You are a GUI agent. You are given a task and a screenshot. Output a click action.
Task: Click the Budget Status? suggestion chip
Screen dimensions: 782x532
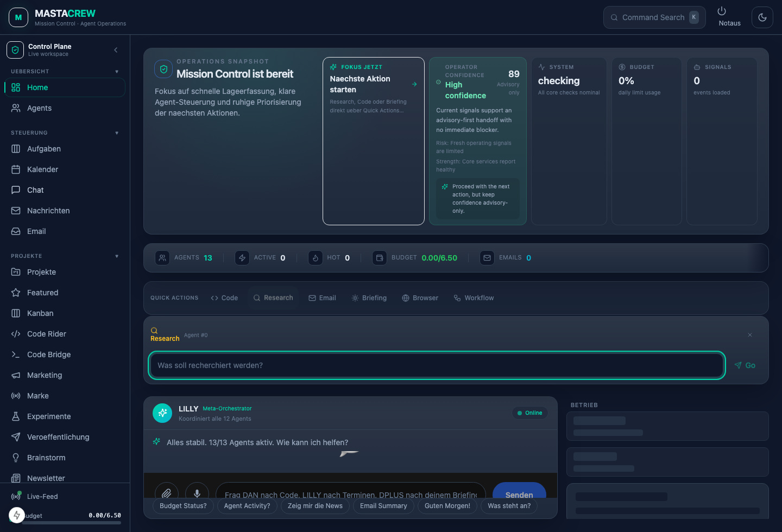184,506
